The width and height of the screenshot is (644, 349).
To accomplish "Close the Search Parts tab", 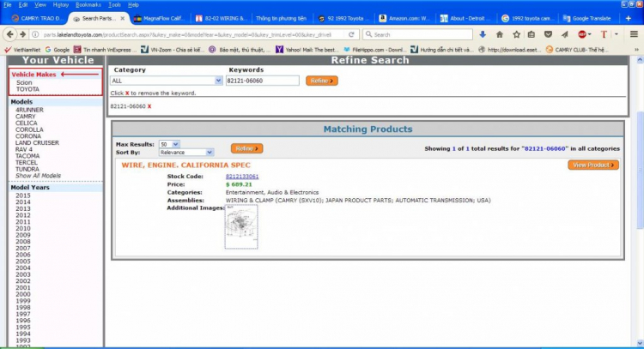I will coord(123,19).
